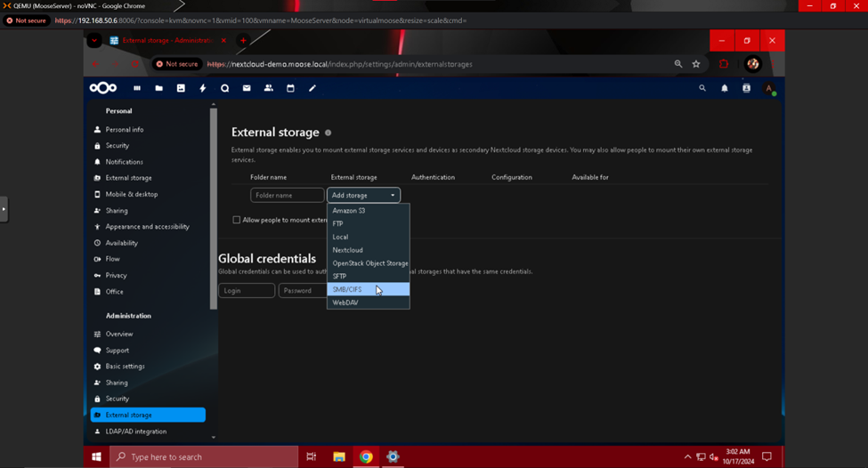Click the Chrome taskbar icon

point(366,457)
